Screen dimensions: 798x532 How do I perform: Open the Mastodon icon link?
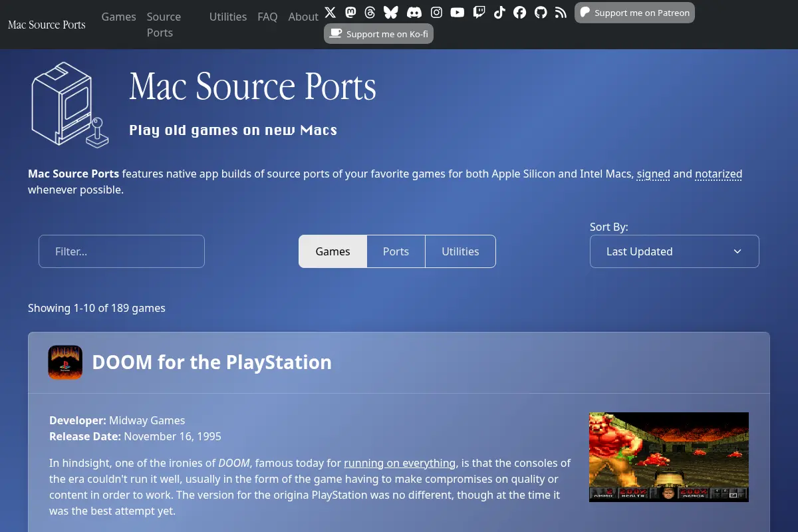click(x=350, y=13)
